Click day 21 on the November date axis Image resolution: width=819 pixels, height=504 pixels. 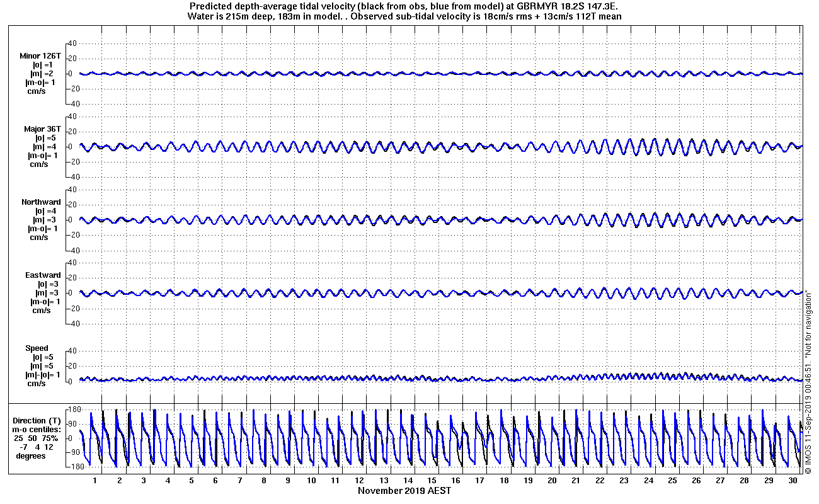[x=576, y=481]
